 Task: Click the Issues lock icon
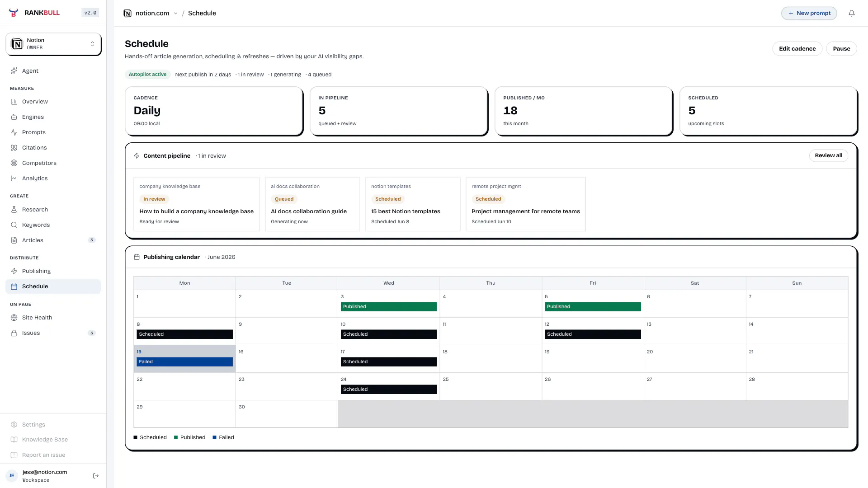pyautogui.click(x=14, y=333)
